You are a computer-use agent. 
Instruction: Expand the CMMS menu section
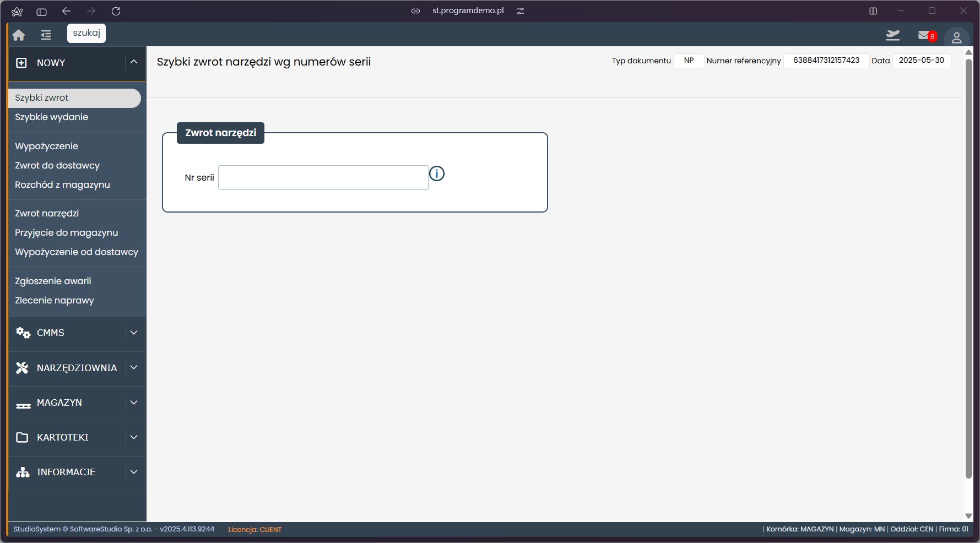point(134,333)
